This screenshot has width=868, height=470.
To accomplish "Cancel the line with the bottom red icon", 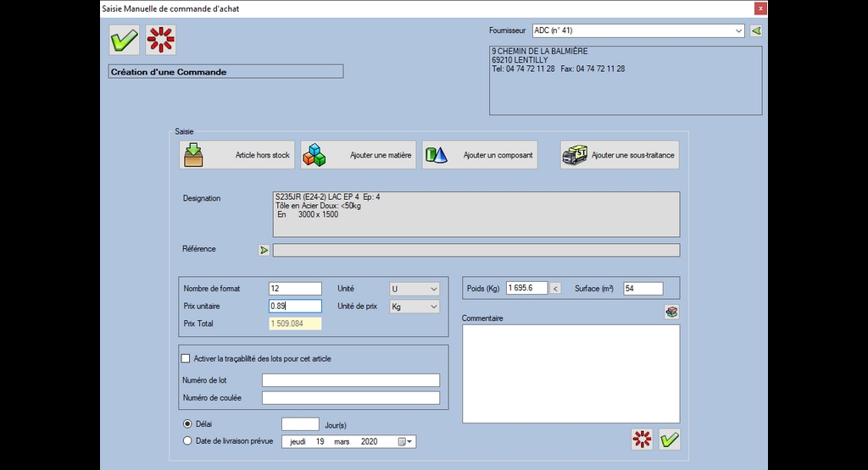I will [x=643, y=440].
